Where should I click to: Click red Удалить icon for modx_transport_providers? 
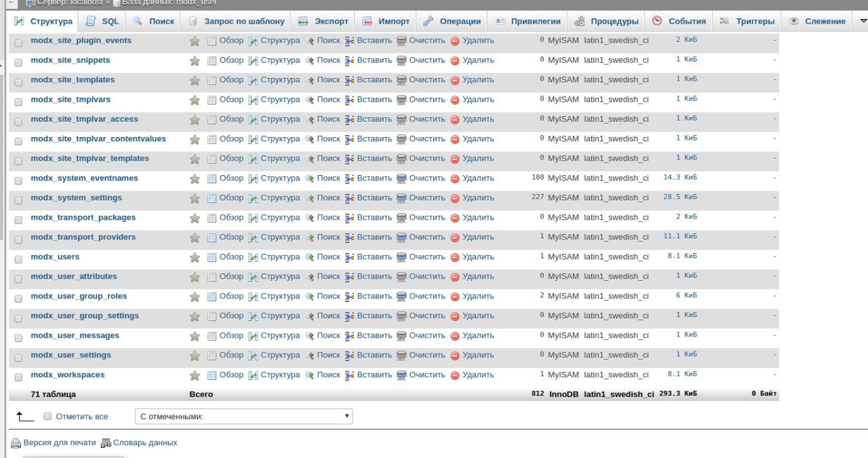click(455, 238)
